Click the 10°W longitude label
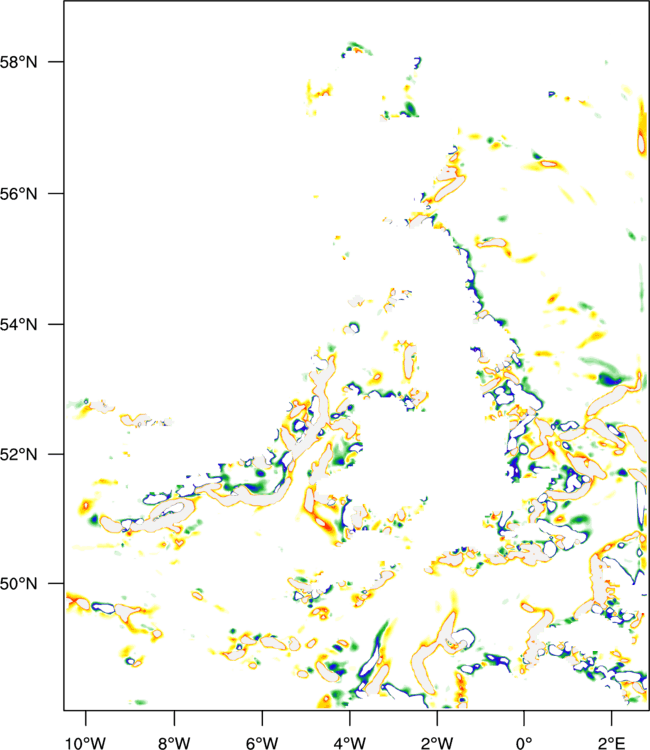Image resolution: width=650 pixels, height=750 pixels. coord(85,743)
